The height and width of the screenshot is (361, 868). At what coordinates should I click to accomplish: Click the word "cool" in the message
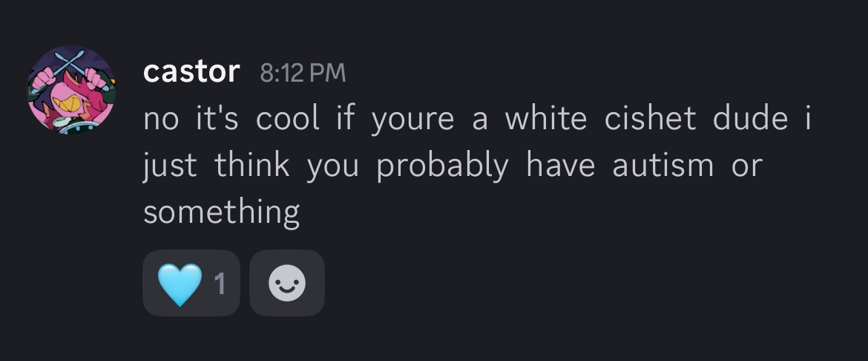(x=287, y=120)
